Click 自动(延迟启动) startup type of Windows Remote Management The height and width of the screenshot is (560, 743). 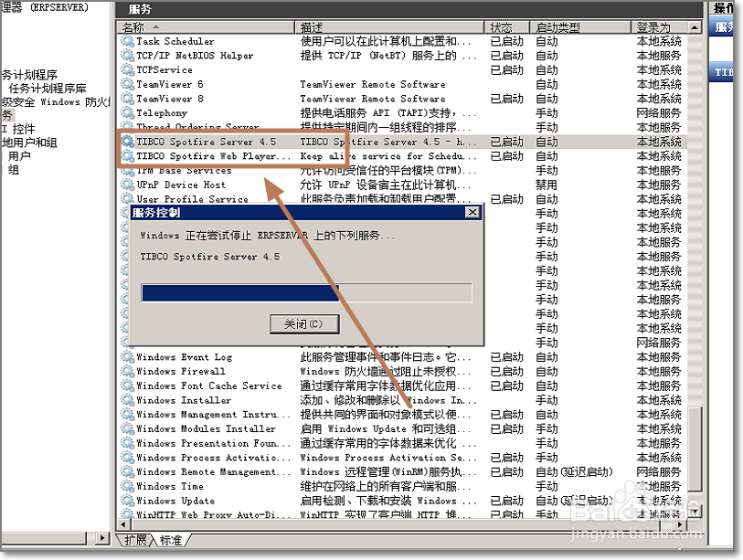point(574,472)
